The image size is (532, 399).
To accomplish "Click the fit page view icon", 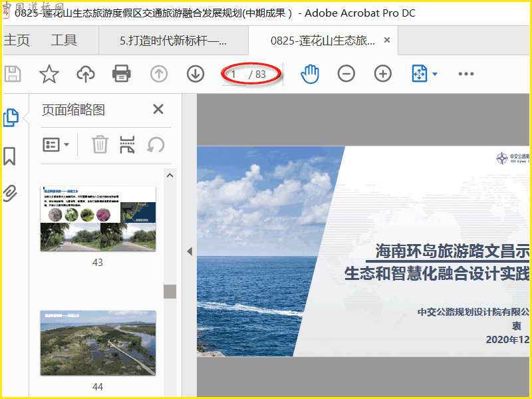I will tap(420, 74).
